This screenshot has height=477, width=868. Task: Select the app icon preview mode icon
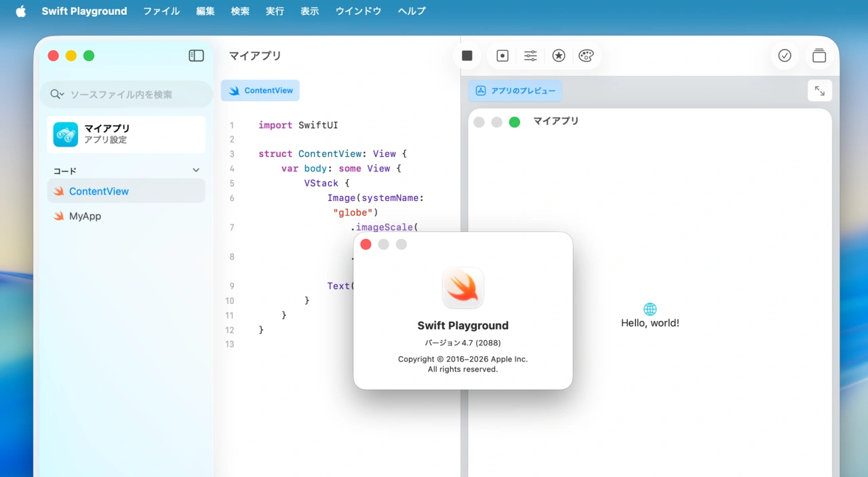502,56
